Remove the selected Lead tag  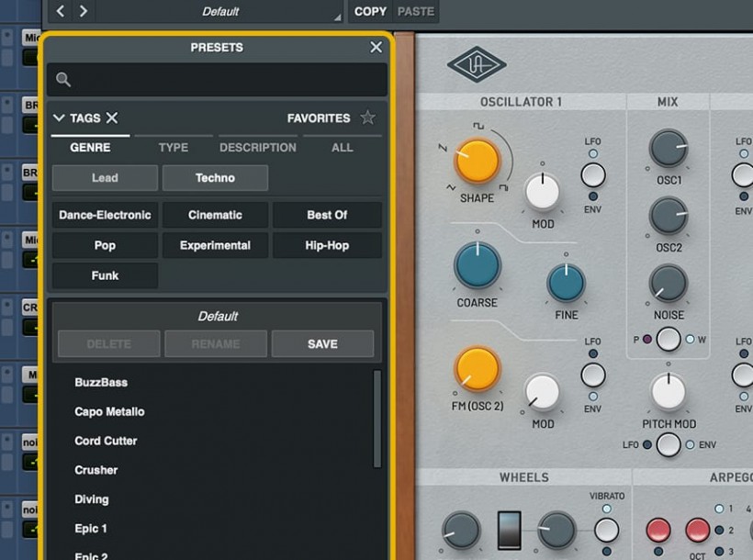tap(105, 178)
